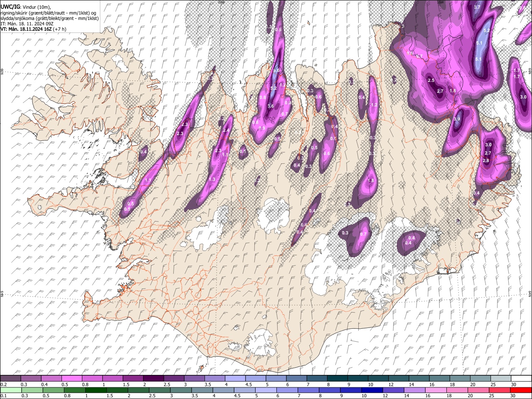Click the 2.4 precipitation value on the map

coord(226,130)
